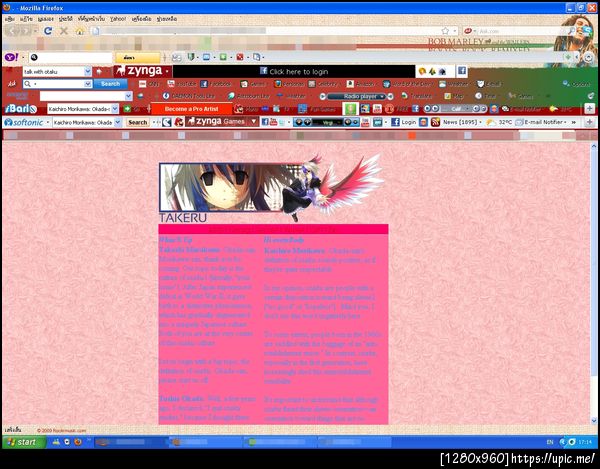
Task: Click the EN language indicator in tray
Action: [x=550, y=442]
